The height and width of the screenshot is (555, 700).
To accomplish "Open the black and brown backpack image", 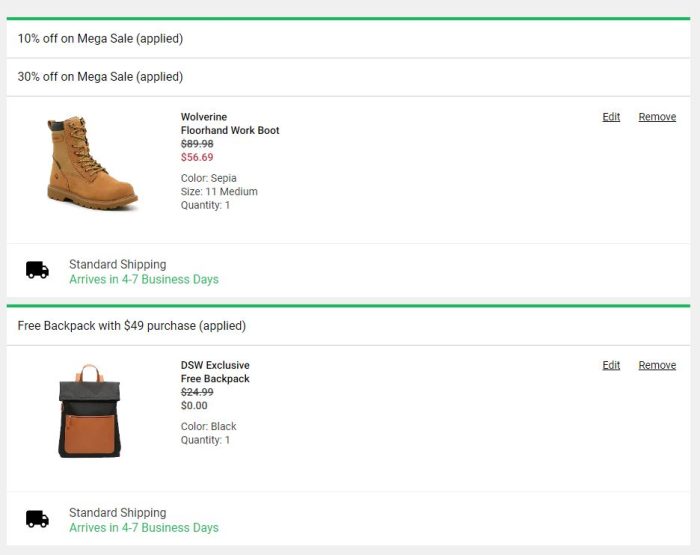I will coord(89,411).
